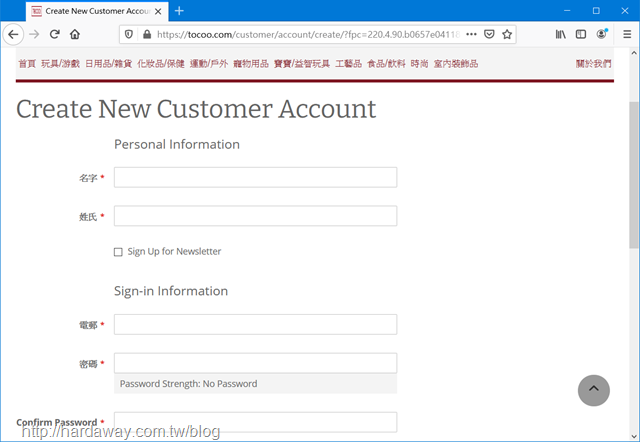Screen dimensions: 640x442
Task: Open the 工藝品 category link
Action: tap(349, 64)
